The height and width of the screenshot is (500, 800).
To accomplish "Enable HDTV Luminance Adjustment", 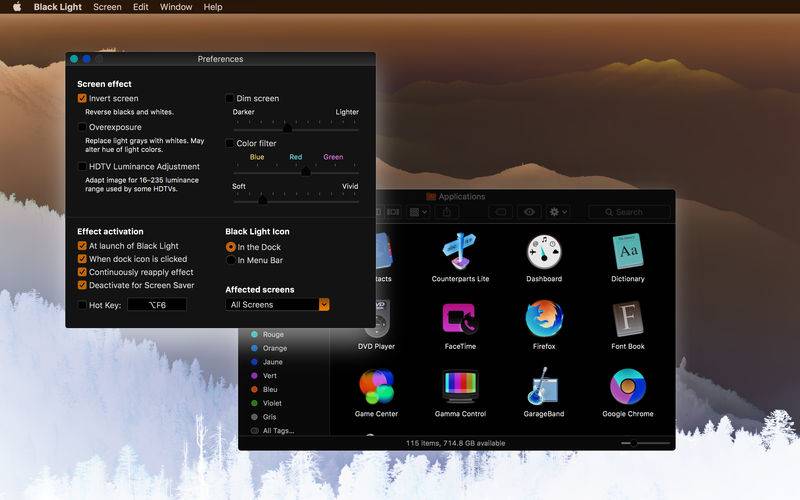I will click(x=82, y=166).
